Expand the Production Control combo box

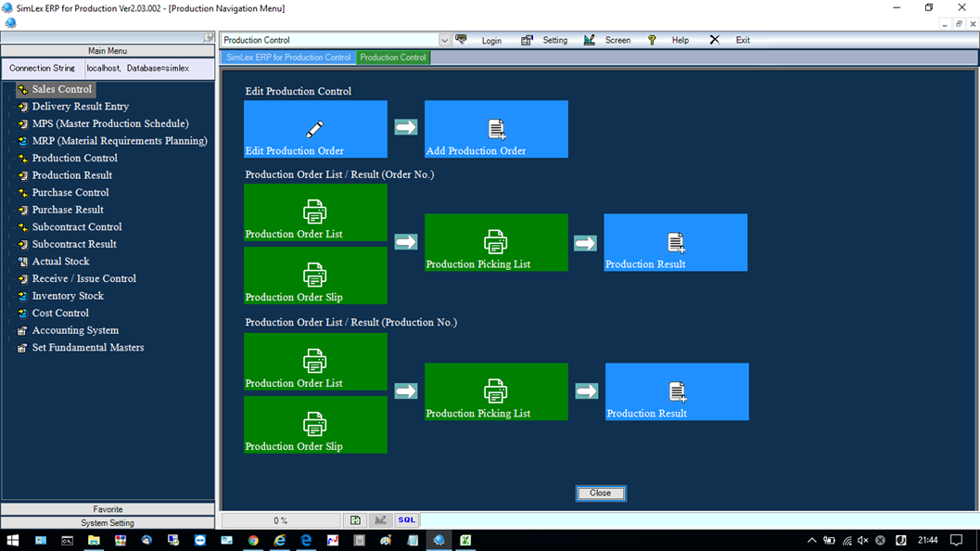coord(444,40)
